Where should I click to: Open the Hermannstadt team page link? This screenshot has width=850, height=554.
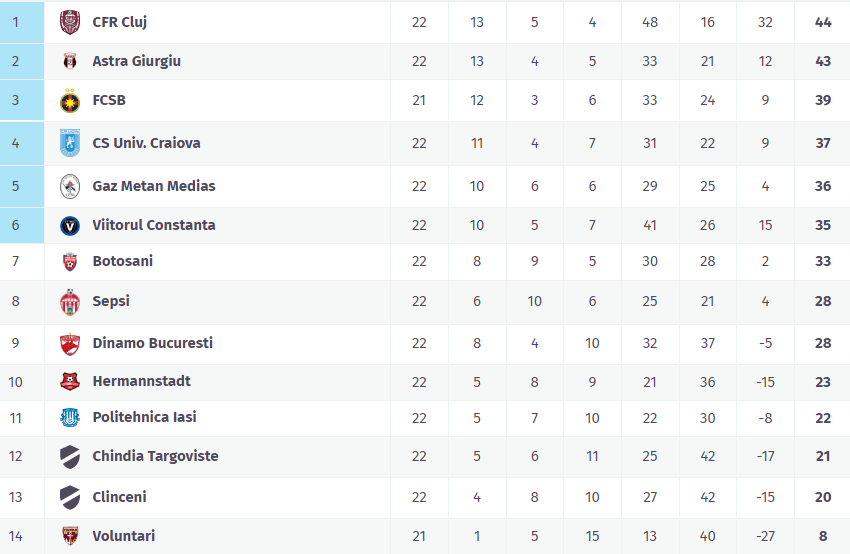141,381
